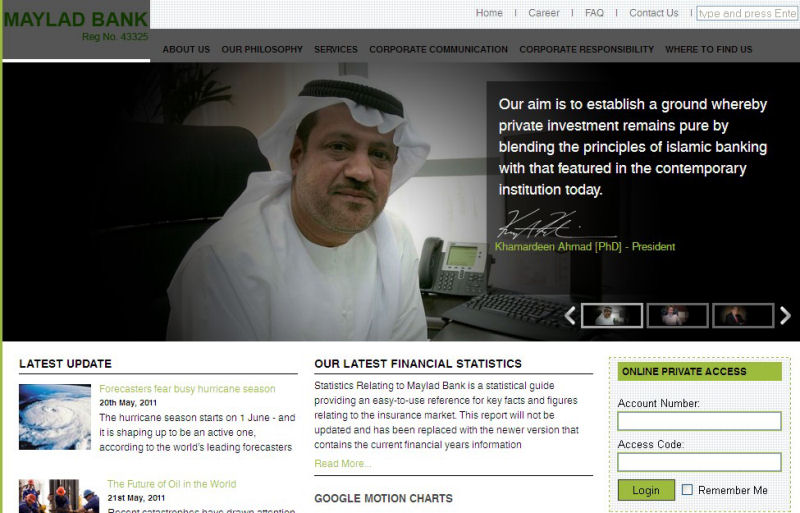This screenshot has height=513, width=800.
Task: Open the About Us menu
Action: [186, 50]
